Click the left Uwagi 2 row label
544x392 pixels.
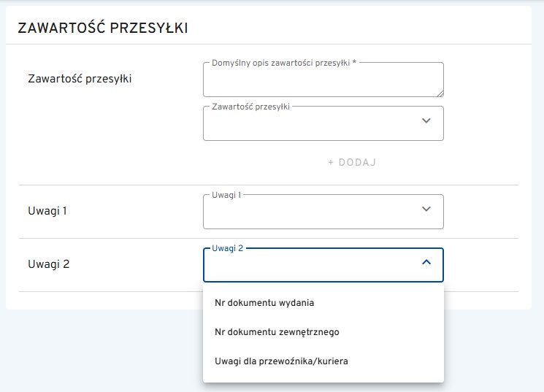point(48,264)
